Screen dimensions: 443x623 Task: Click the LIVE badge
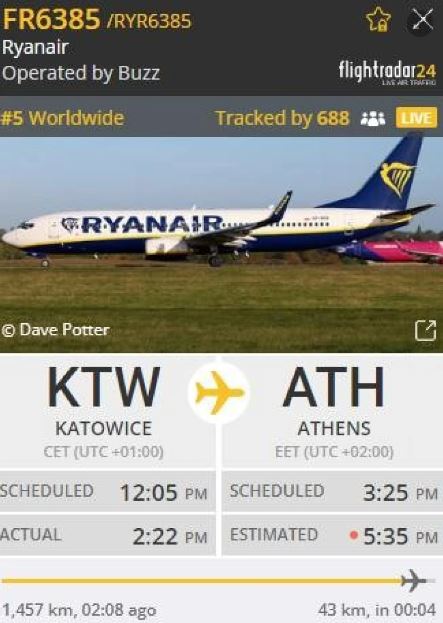416,118
